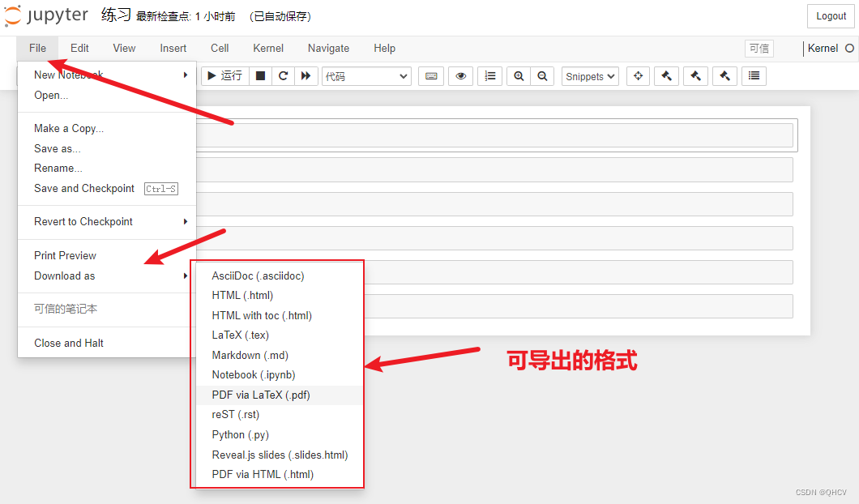Download as PDF via LaTeX (.pdf)
Image resolution: width=859 pixels, height=504 pixels.
point(280,395)
